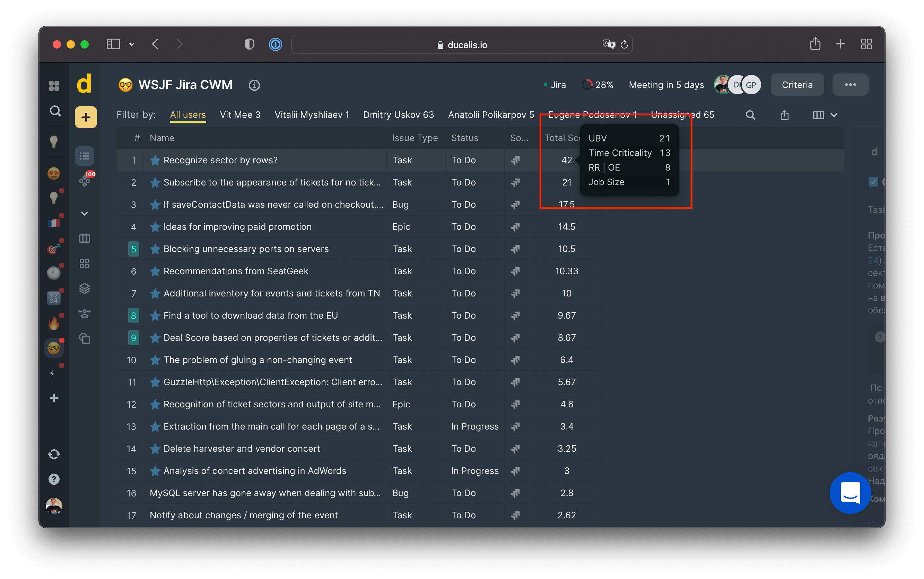Screen dimensions: 924x579
Task: Expand the collapse chevron in the sidebar
Action: (85, 213)
